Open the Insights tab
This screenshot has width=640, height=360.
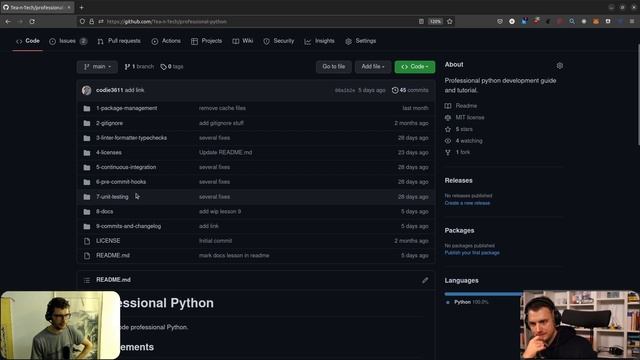click(320, 41)
